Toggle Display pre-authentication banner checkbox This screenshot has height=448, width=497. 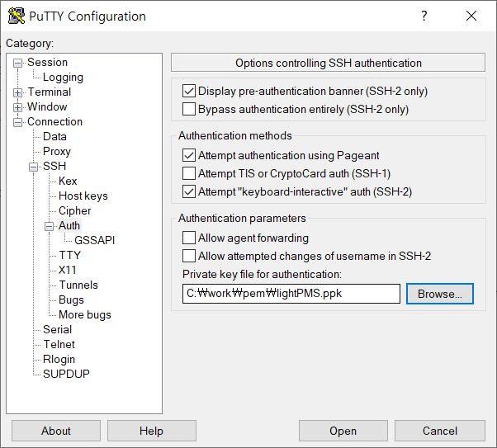click(189, 92)
